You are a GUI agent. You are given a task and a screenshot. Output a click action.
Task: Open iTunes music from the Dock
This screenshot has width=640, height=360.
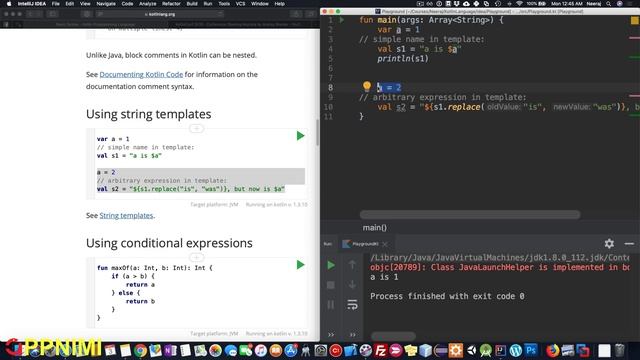click(x=261, y=351)
